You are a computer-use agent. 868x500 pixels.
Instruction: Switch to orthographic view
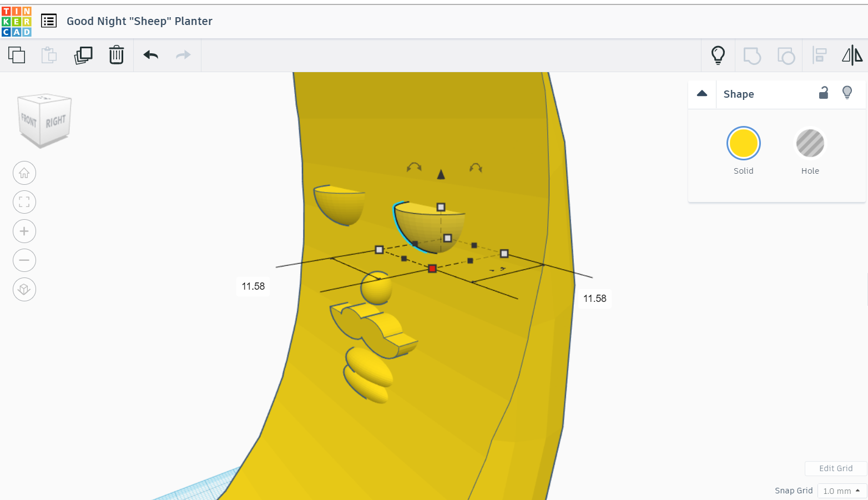24,289
